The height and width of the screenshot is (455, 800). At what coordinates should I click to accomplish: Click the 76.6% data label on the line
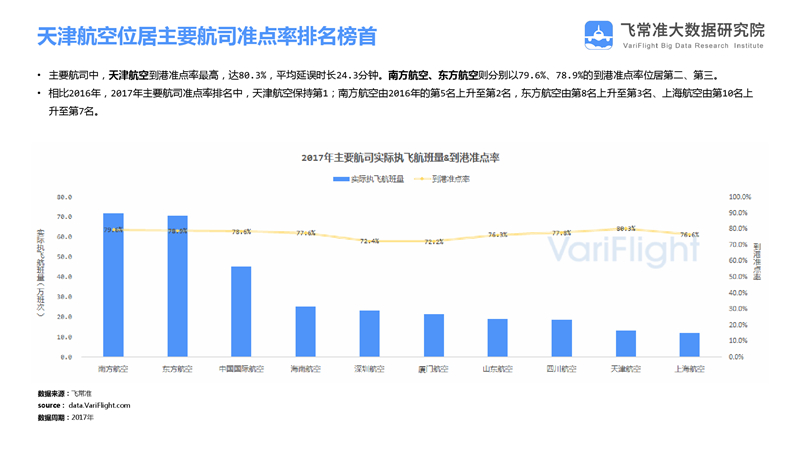click(x=690, y=235)
